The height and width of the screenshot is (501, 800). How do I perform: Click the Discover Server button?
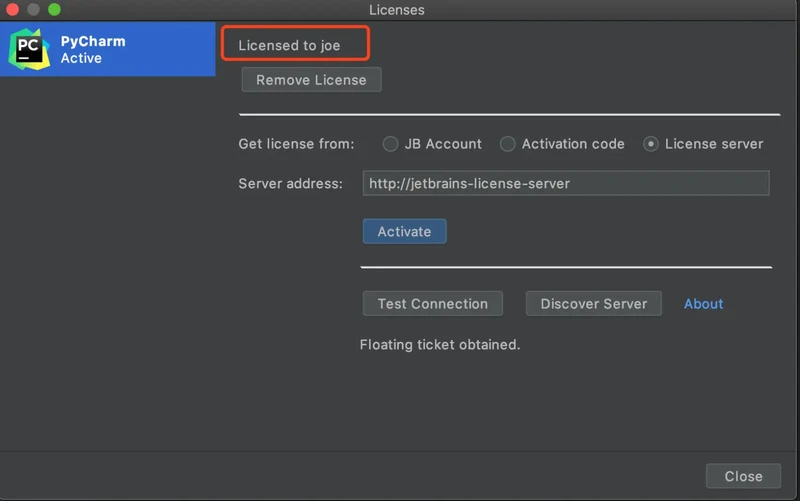[593, 304]
